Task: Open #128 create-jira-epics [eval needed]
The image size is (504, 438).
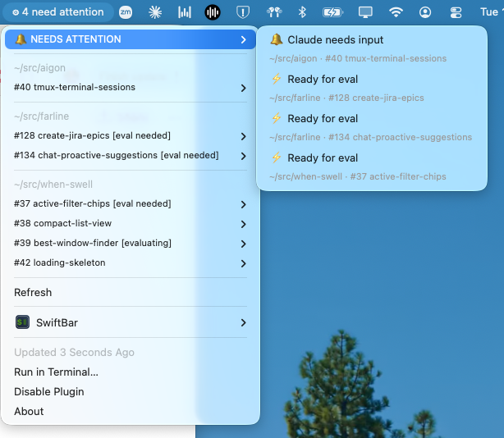Action: tap(131, 136)
